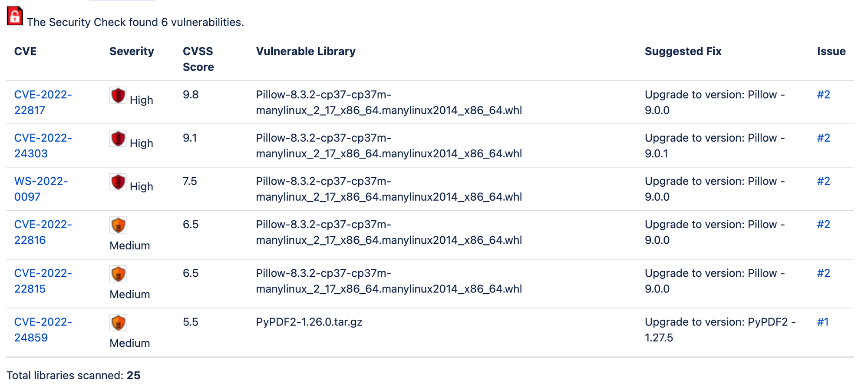
Task: Open the CVE-2022-24859 link
Action: coord(43,330)
